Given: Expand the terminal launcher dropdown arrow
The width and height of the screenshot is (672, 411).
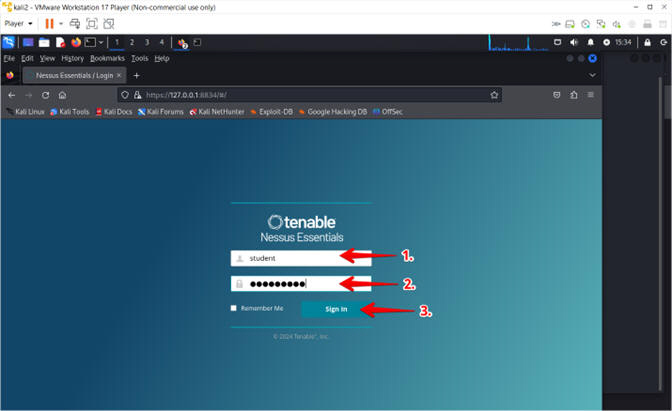Looking at the screenshot, I should [x=101, y=42].
